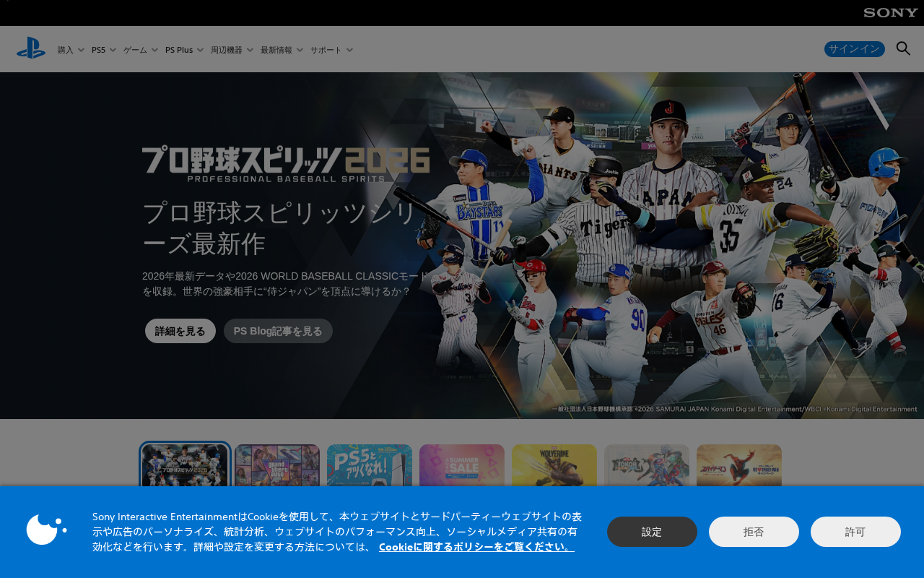924x578 pixels.
Task: Open the Cookieに関するポリシー link
Action: coord(476,547)
